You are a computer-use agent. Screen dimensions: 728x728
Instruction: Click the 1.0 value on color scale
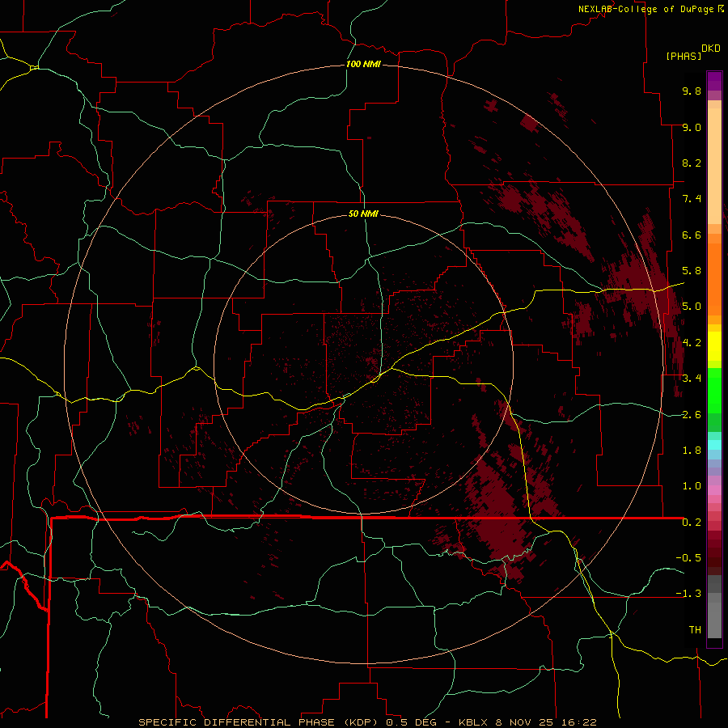(x=692, y=486)
